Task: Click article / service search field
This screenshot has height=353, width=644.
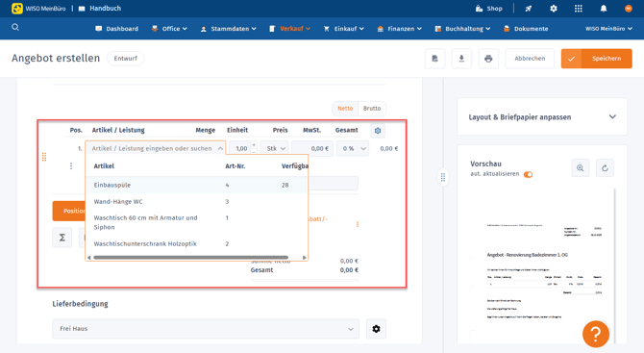Action: click(x=156, y=148)
